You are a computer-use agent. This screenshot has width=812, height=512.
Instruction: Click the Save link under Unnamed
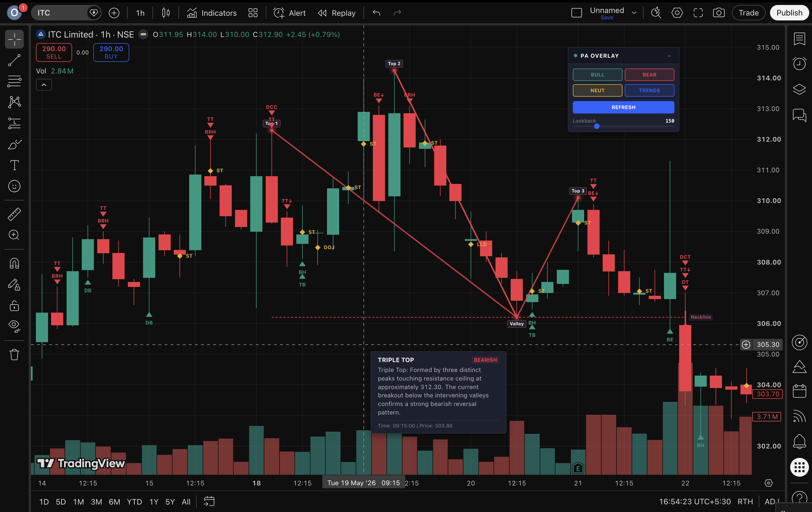point(607,17)
